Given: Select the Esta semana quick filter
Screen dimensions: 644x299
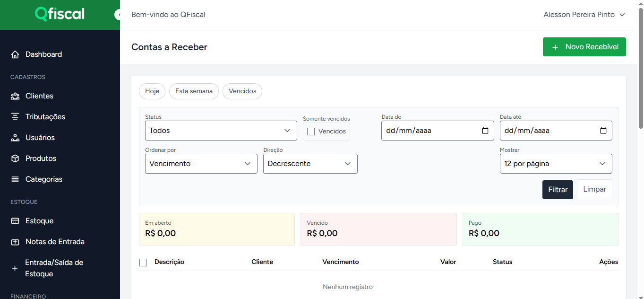Looking at the screenshot, I should (194, 91).
